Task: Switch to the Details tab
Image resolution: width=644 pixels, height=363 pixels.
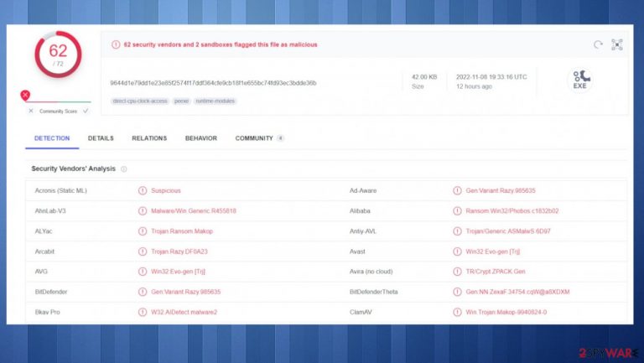Action: pos(101,138)
